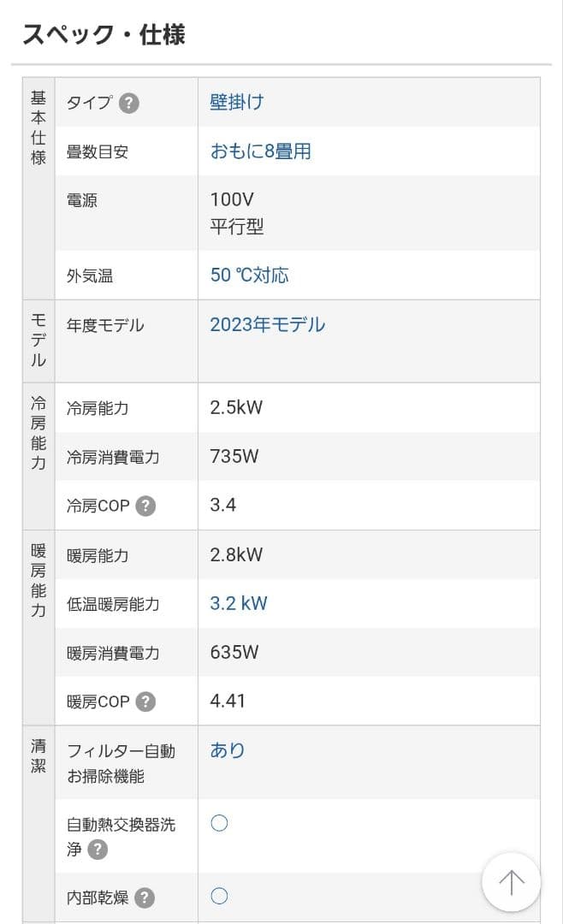This screenshot has height=924, width=563.
Task: Open the help icon beside タイプ
Action: [128, 104]
